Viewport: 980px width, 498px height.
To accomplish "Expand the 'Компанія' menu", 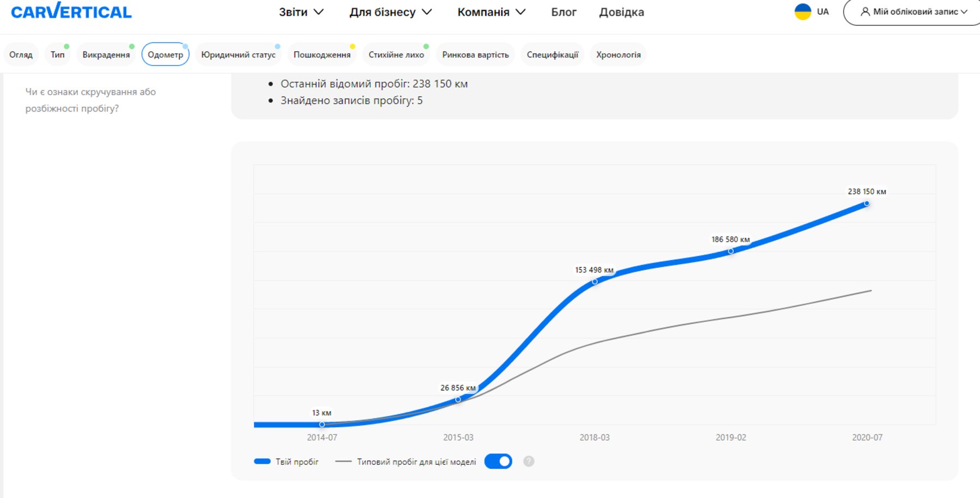I will (491, 12).
